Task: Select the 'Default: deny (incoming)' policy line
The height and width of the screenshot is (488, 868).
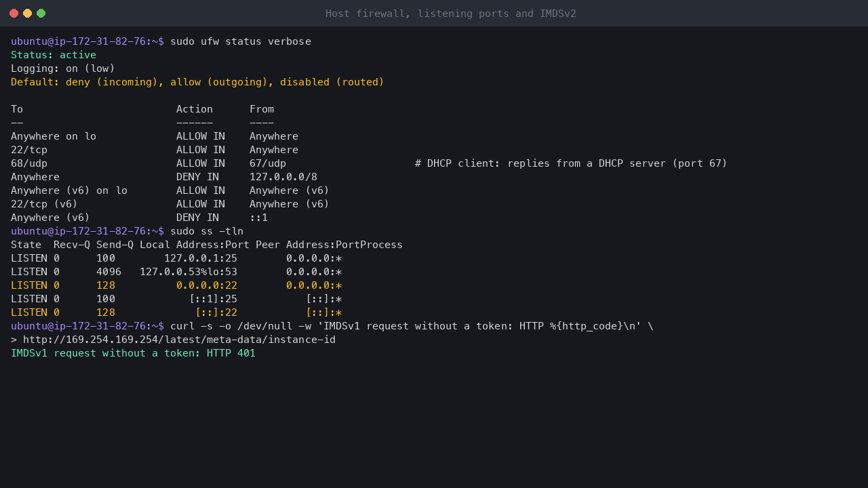Action: pyautogui.click(x=197, y=82)
